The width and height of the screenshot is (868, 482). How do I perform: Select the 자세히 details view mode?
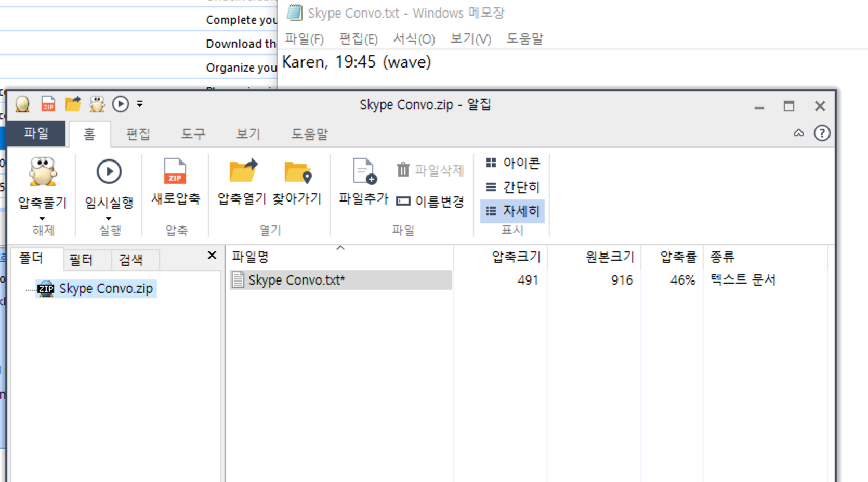pos(512,211)
